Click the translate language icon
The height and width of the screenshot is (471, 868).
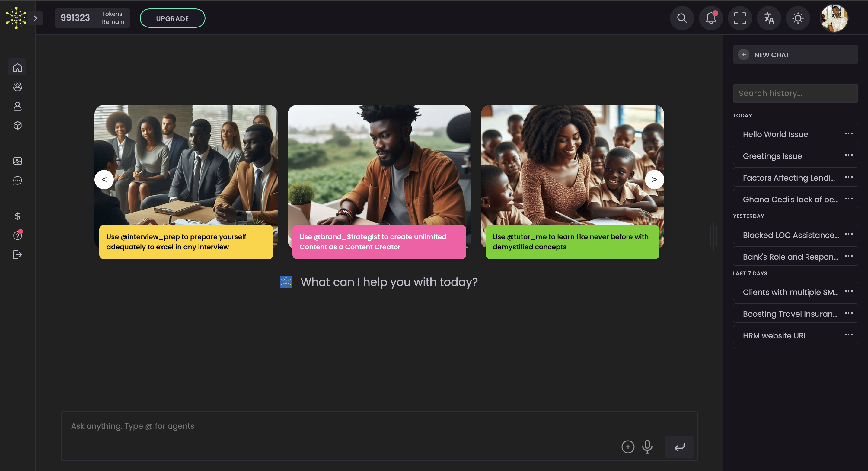click(x=769, y=18)
